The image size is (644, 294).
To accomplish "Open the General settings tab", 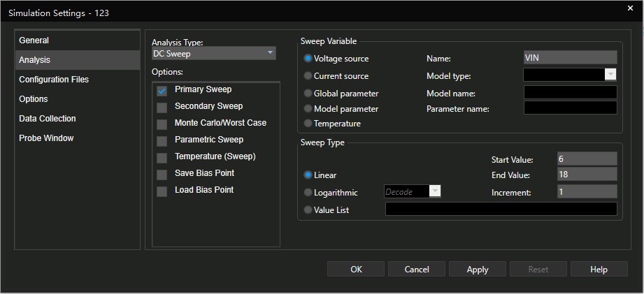I will (77, 41).
